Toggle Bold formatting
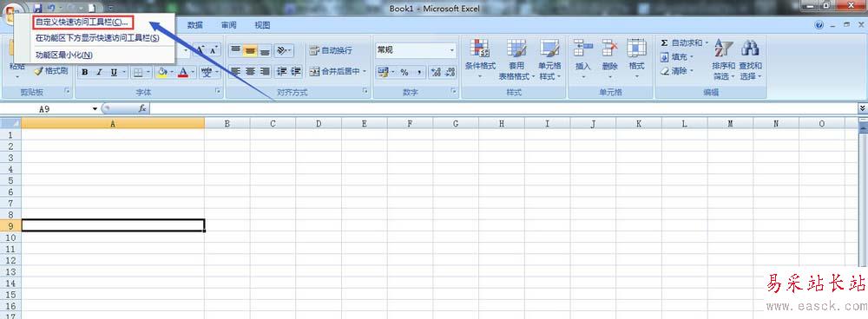This screenshot has height=319, width=868. click(x=85, y=72)
